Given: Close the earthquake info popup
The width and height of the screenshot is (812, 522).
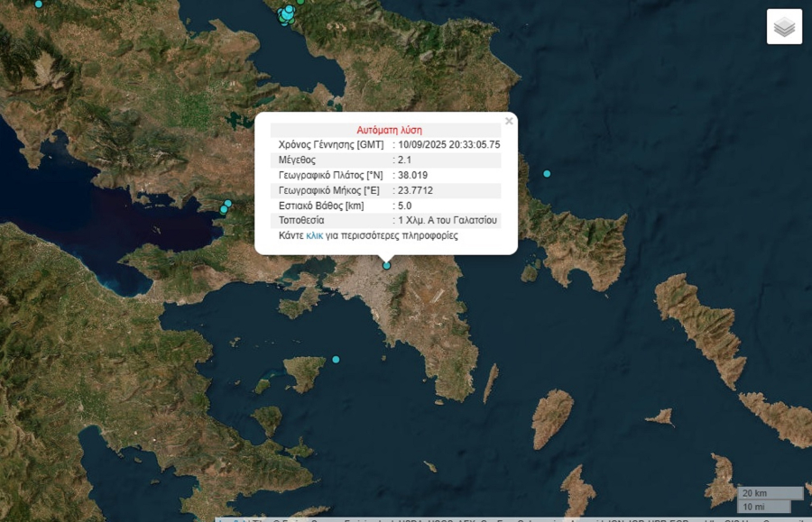Looking at the screenshot, I should point(509,121).
